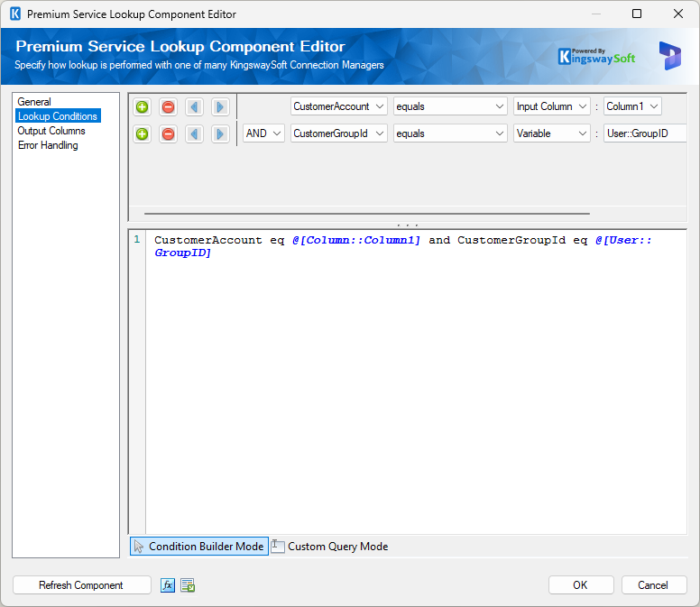Image resolution: width=700 pixels, height=607 pixels.
Task: Remove the CustomerAccount condition row
Action: click(x=169, y=107)
